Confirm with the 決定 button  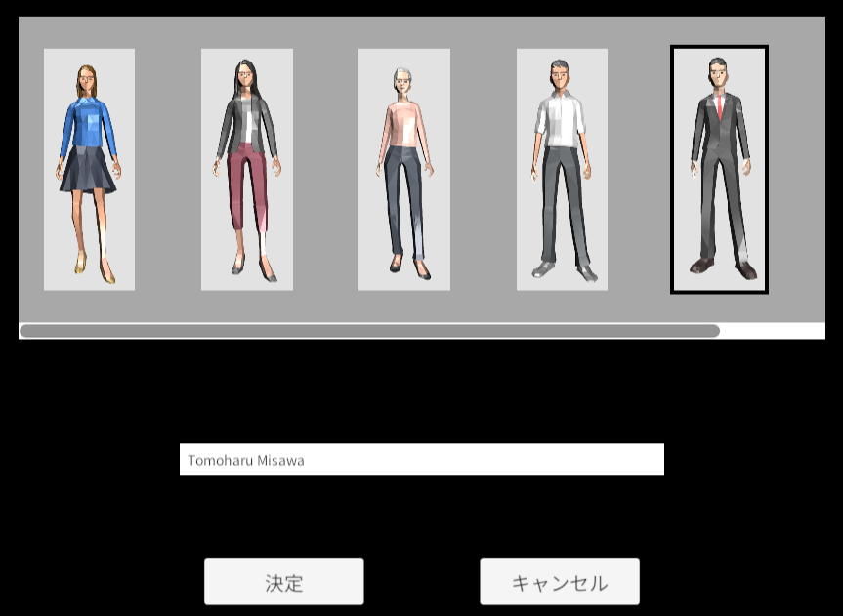(x=284, y=582)
